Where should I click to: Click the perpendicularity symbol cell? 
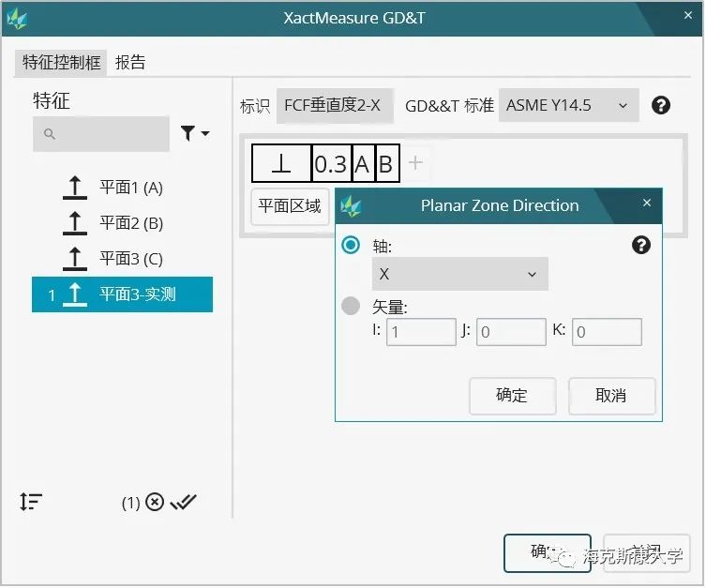281,163
